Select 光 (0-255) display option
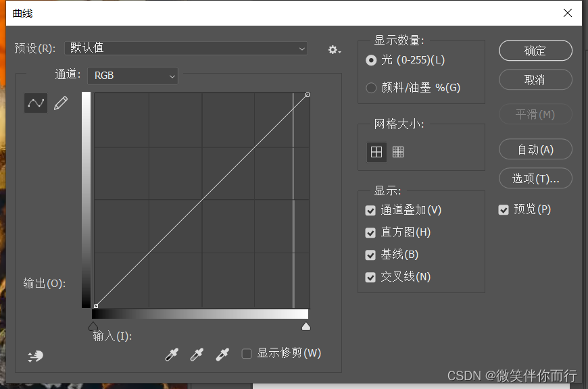588x389 pixels. pyautogui.click(x=371, y=60)
